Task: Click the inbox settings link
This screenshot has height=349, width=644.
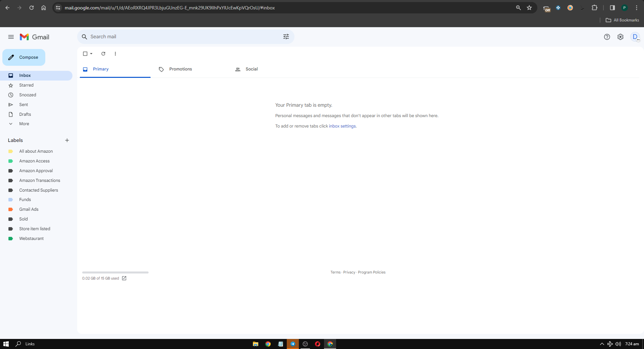Action: (342, 126)
